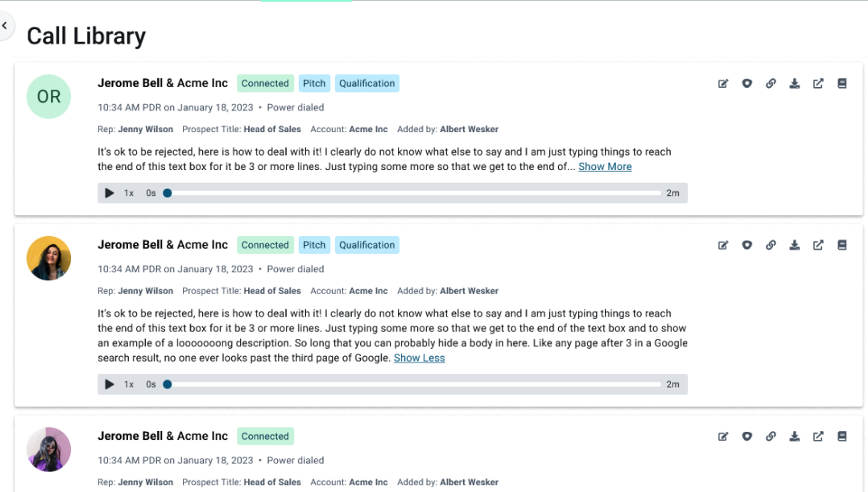Play the first call recording
The image size is (868, 492).
point(109,193)
